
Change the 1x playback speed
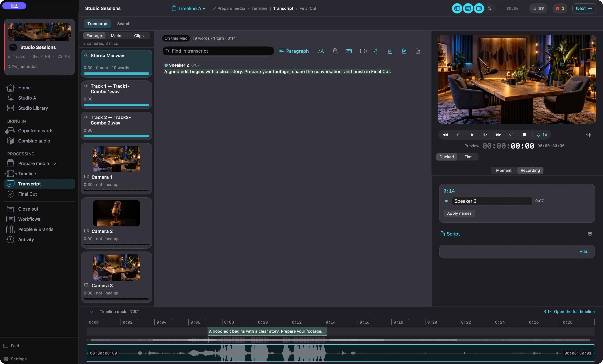pos(542,135)
